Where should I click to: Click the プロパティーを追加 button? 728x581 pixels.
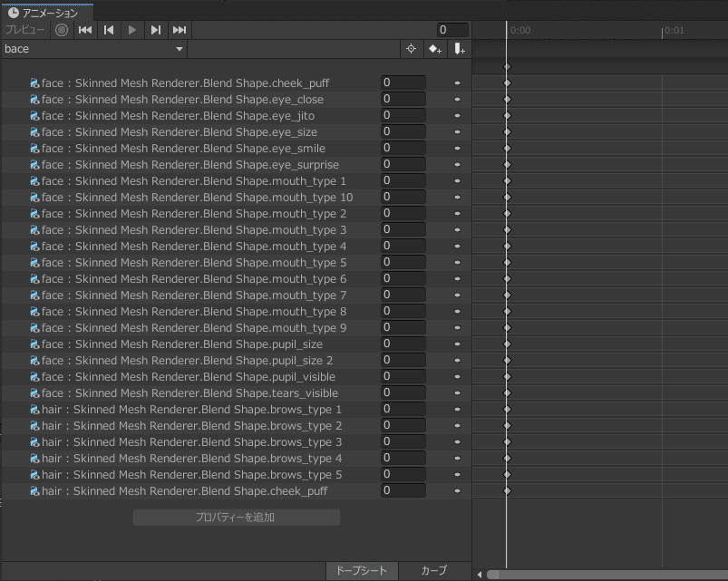(x=237, y=518)
